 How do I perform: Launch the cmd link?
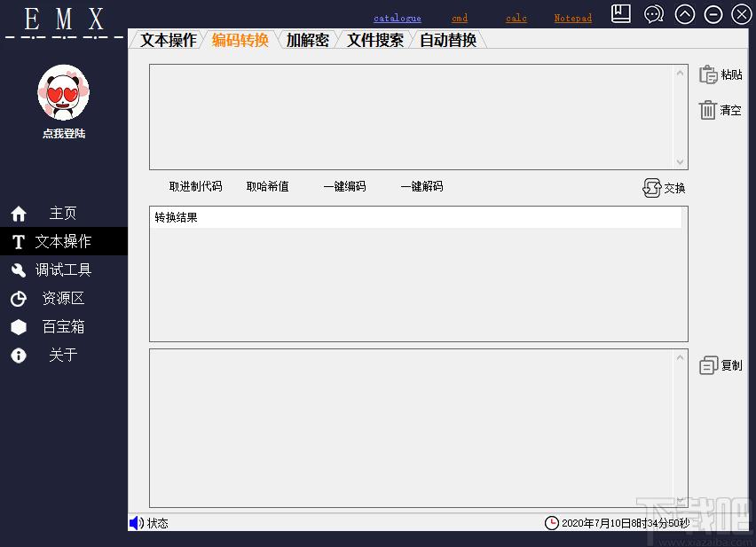(x=460, y=19)
